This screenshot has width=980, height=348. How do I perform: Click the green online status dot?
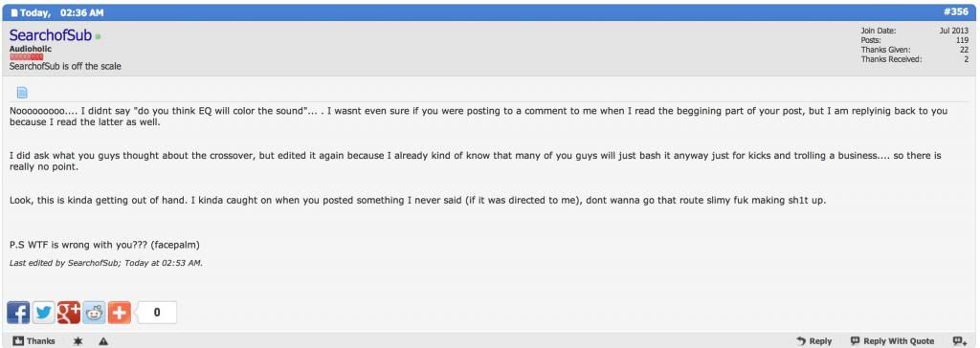[99, 37]
